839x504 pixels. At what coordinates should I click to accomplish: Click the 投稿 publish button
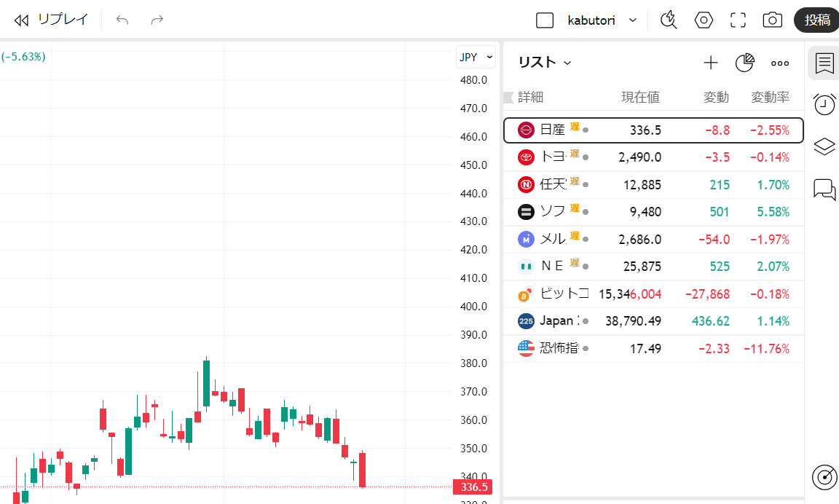[x=817, y=20]
